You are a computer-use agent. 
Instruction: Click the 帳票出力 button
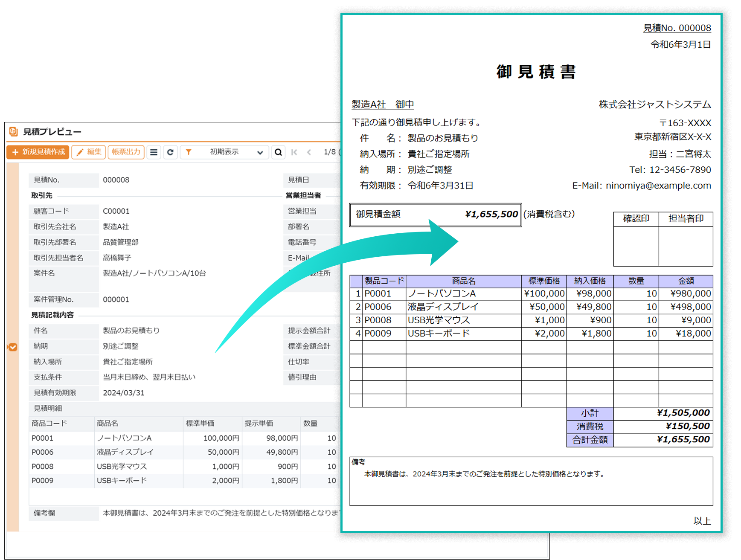click(x=126, y=152)
